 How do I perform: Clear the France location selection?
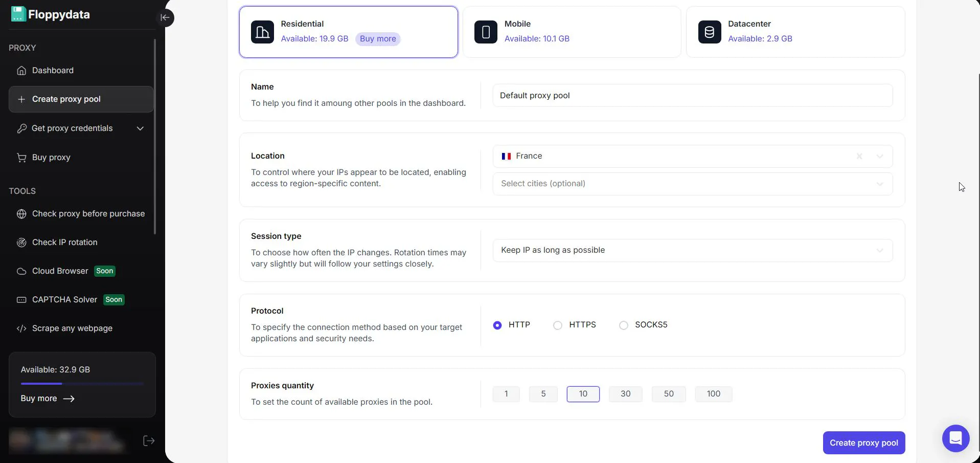point(859,157)
